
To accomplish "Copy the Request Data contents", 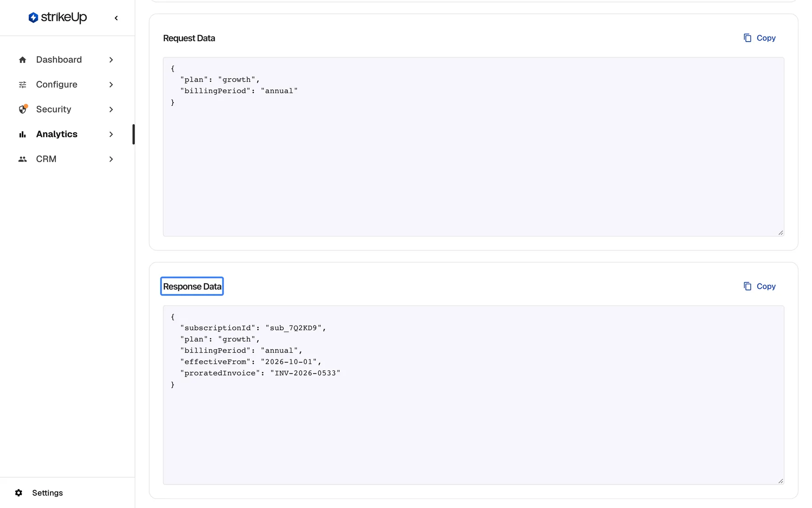I will pyautogui.click(x=760, y=38).
